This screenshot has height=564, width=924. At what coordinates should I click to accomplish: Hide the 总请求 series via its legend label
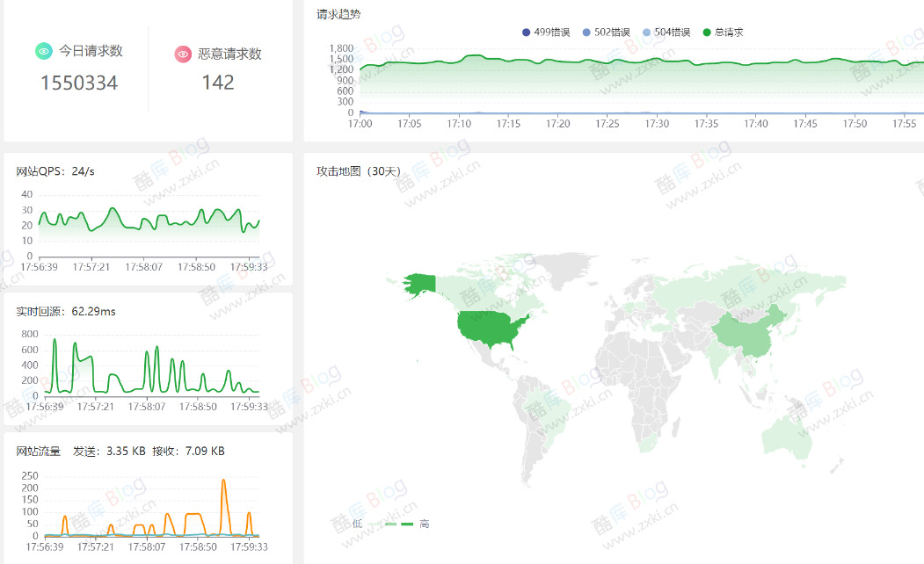tap(729, 33)
